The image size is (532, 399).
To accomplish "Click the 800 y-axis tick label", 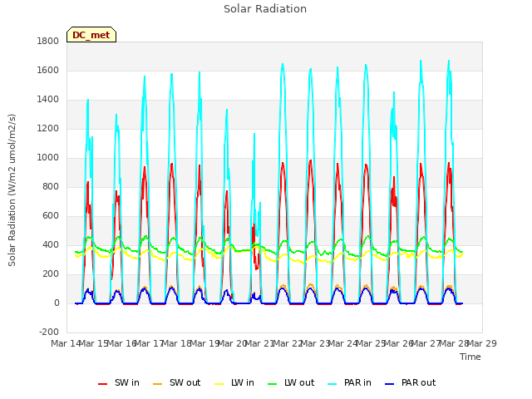I will pos(51,186).
